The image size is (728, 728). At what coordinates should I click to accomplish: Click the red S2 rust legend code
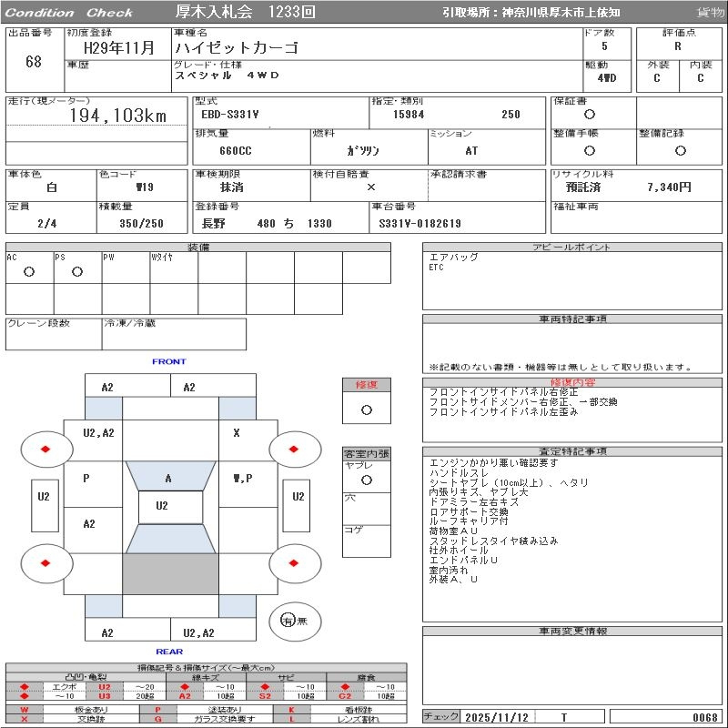265,696
